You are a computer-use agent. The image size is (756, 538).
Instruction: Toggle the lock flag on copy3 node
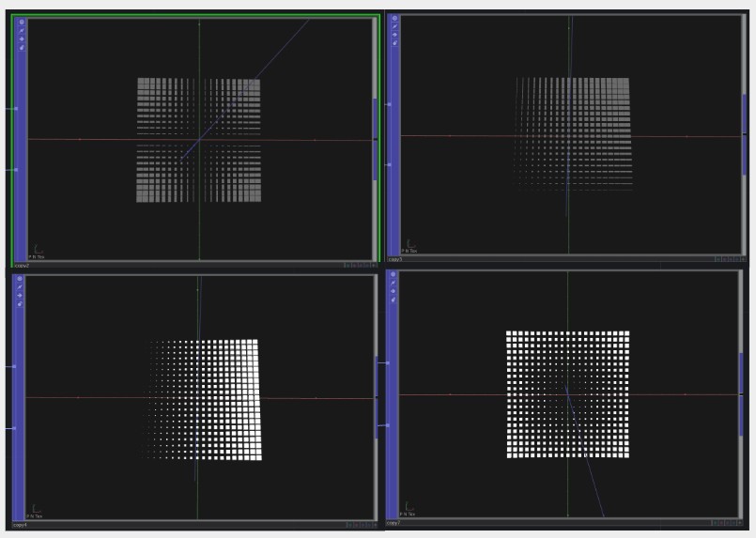tap(393, 43)
